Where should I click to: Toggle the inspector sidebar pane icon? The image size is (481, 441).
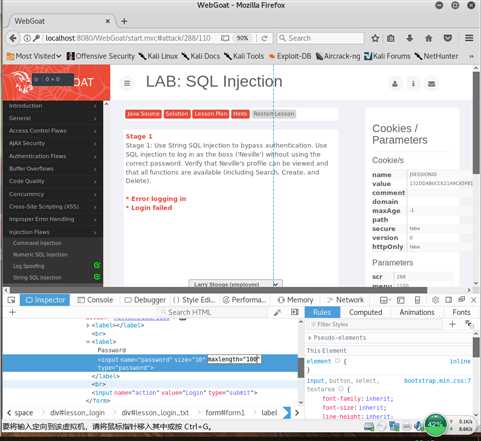(x=294, y=312)
